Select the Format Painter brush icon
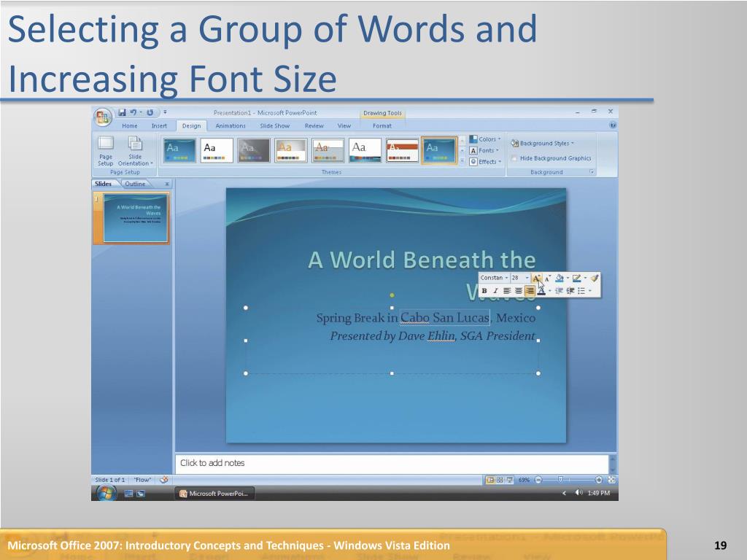Image resolution: width=747 pixels, height=560 pixels. pyautogui.click(x=594, y=278)
